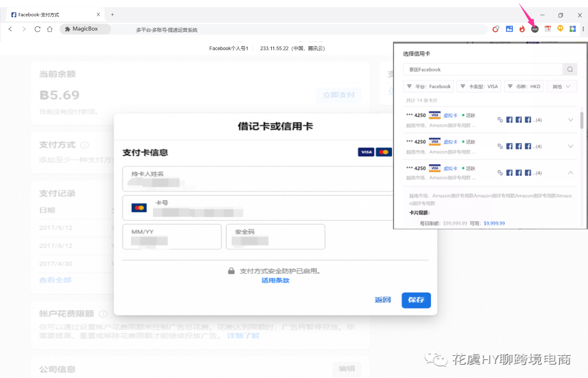The width and height of the screenshot is (588, 378).
Task: Expand the first listed 4250 card row
Action: pos(571,120)
